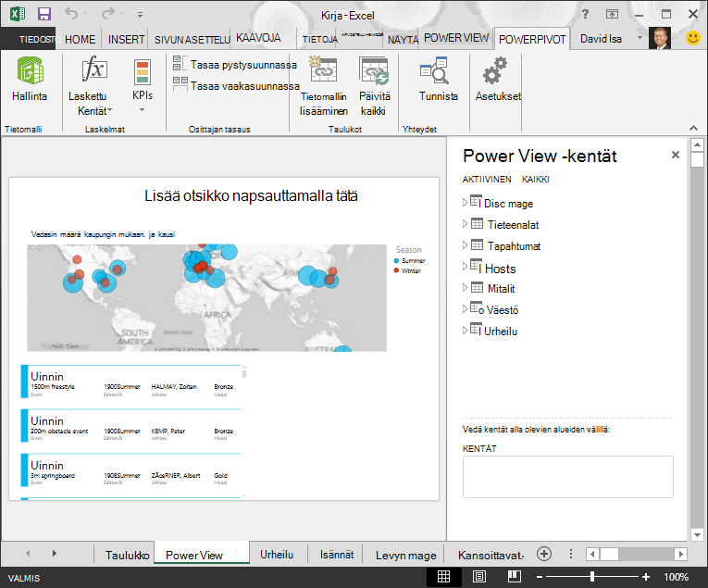This screenshot has height=588, width=708.
Task: Click zoom in plus icon
Action: (646, 577)
